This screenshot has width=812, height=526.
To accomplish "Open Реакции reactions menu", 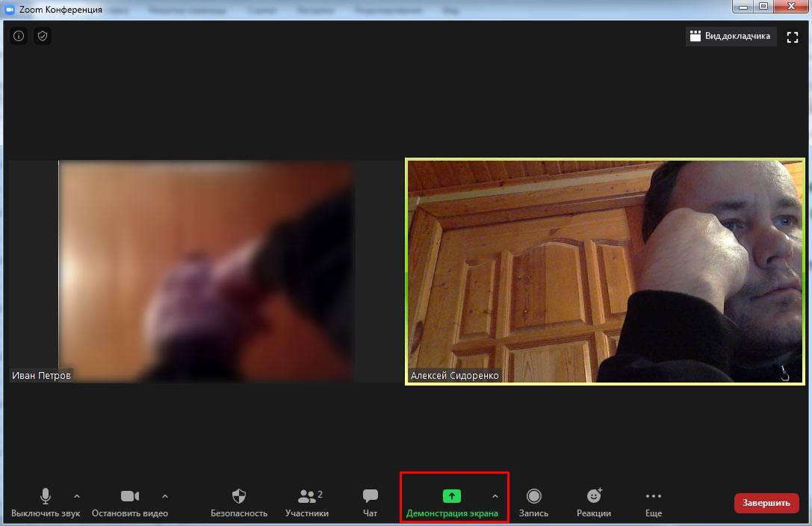I will coord(594,503).
